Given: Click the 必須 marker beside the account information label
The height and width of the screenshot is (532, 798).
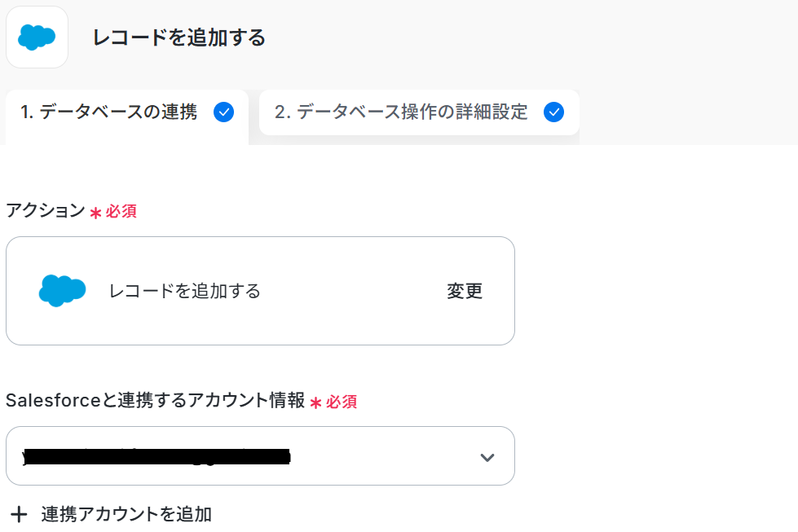Looking at the screenshot, I should click(342, 402).
